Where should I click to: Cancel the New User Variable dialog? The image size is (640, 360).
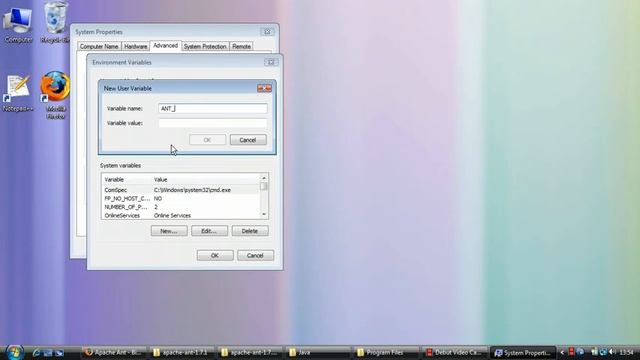pyautogui.click(x=248, y=140)
